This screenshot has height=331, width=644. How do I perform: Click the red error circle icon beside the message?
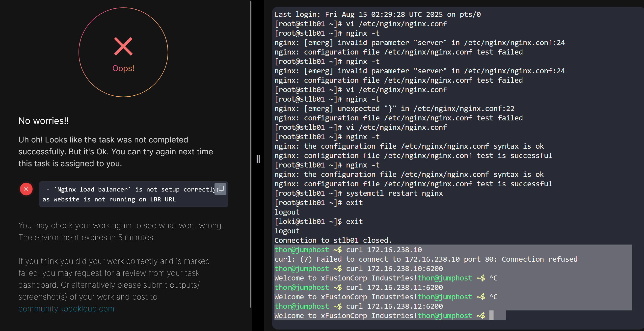pos(26,189)
